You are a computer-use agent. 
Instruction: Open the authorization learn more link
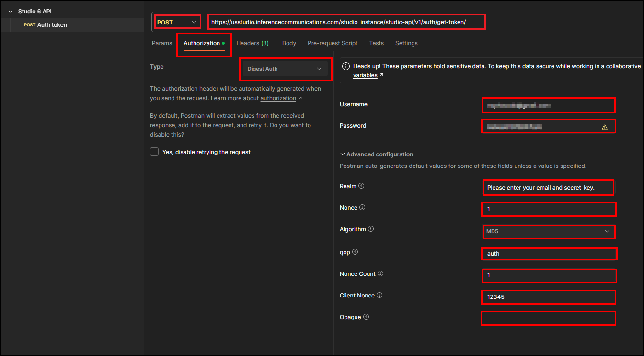pos(278,98)
